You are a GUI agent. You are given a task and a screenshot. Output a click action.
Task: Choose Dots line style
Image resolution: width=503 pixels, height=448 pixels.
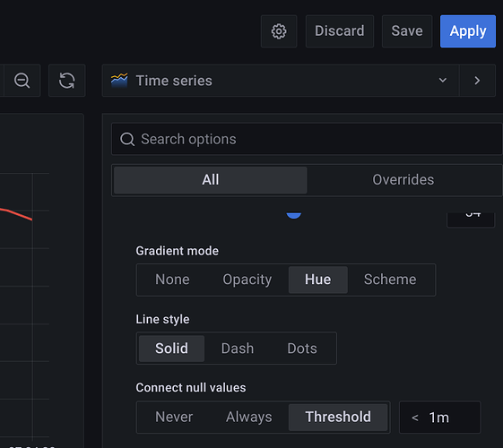tap(302, 349)
